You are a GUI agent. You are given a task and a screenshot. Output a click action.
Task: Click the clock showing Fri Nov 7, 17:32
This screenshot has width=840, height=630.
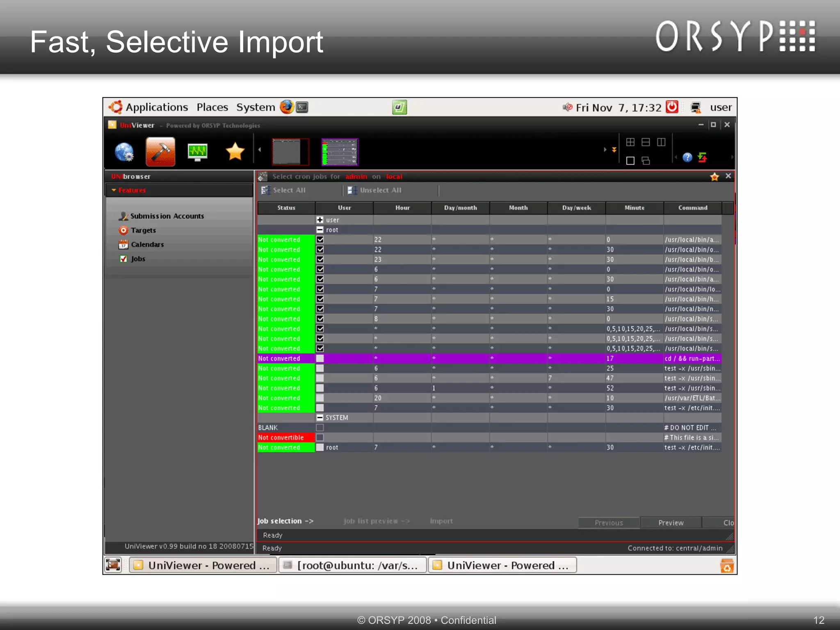click(x=619, y=108)
